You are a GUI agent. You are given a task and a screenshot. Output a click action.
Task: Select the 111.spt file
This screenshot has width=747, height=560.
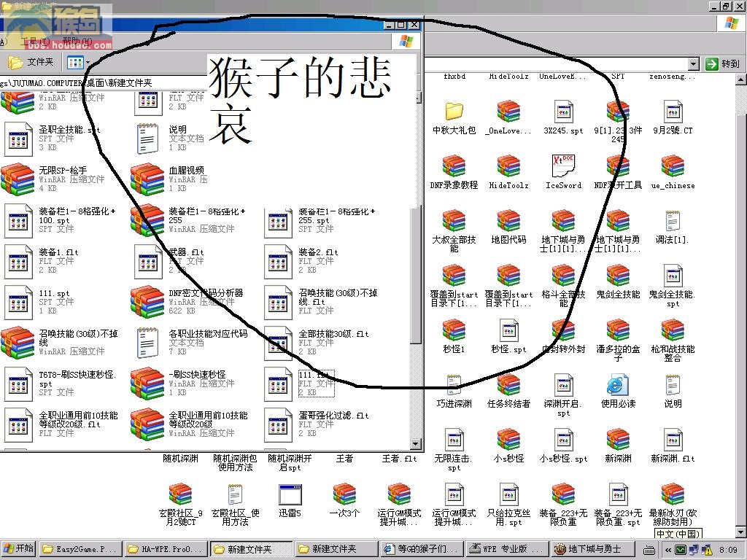(x=39, y=303)
